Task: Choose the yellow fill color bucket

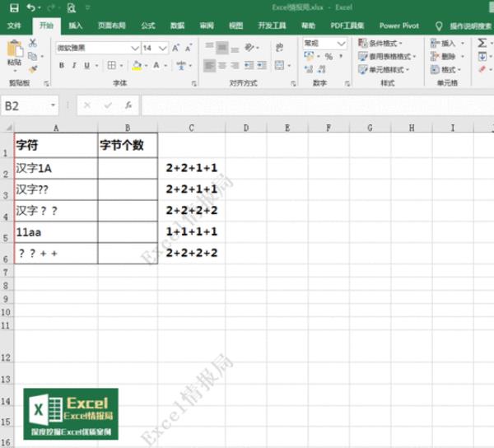Action: (x=137, y=65)
